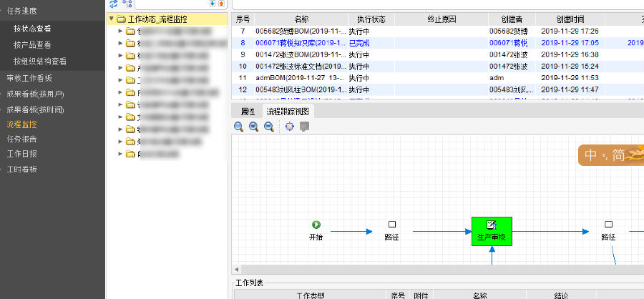
Task: Select row 9 001472张波BOM
Action: click(x=438, y=54)
